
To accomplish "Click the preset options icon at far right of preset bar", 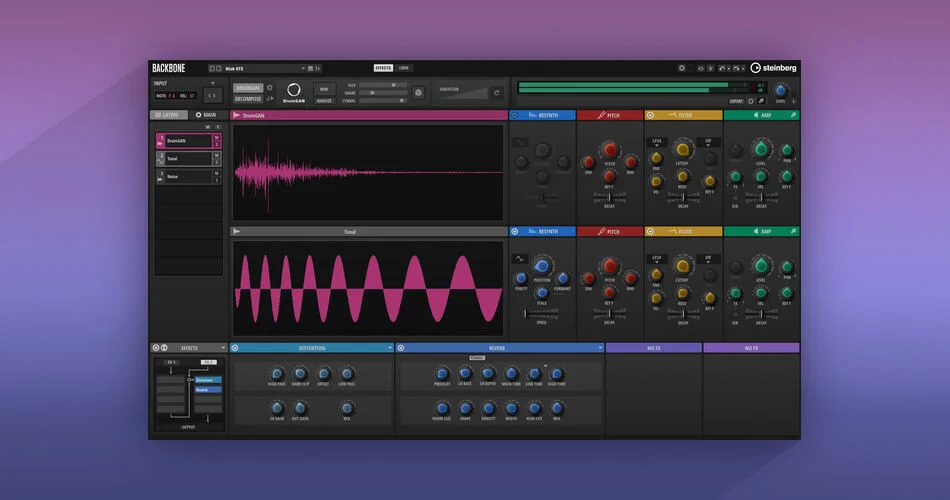I will click(x=317, y=68).
